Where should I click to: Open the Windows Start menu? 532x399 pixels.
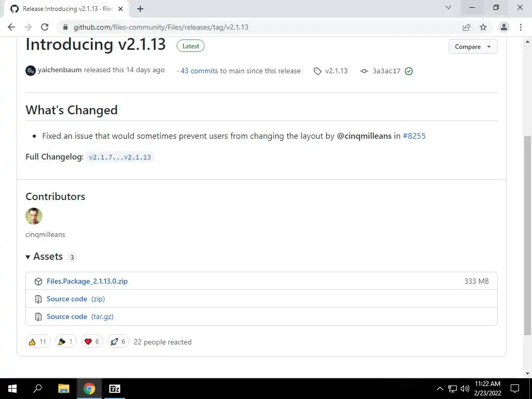tap(12, 389)
